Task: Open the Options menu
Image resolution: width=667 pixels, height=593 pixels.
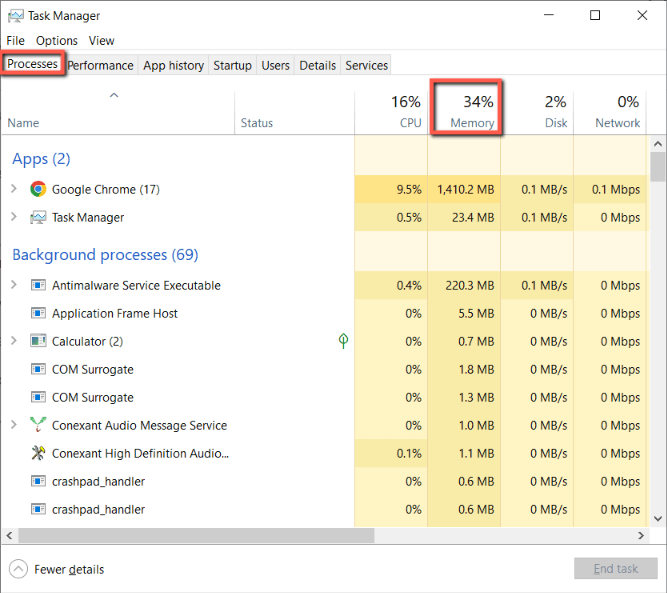Action: click(x=57, y=41)
